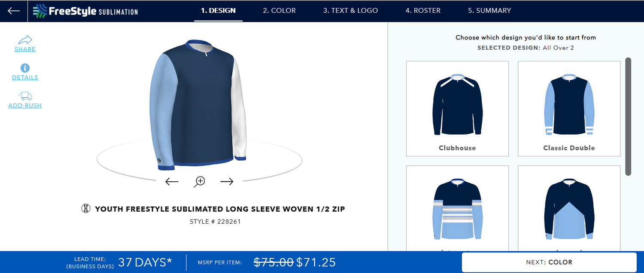The image size is (644, 273).
Task: Select the Clubhouse design thumbnail
Action: pyautogui.click(x=457, y=108)
